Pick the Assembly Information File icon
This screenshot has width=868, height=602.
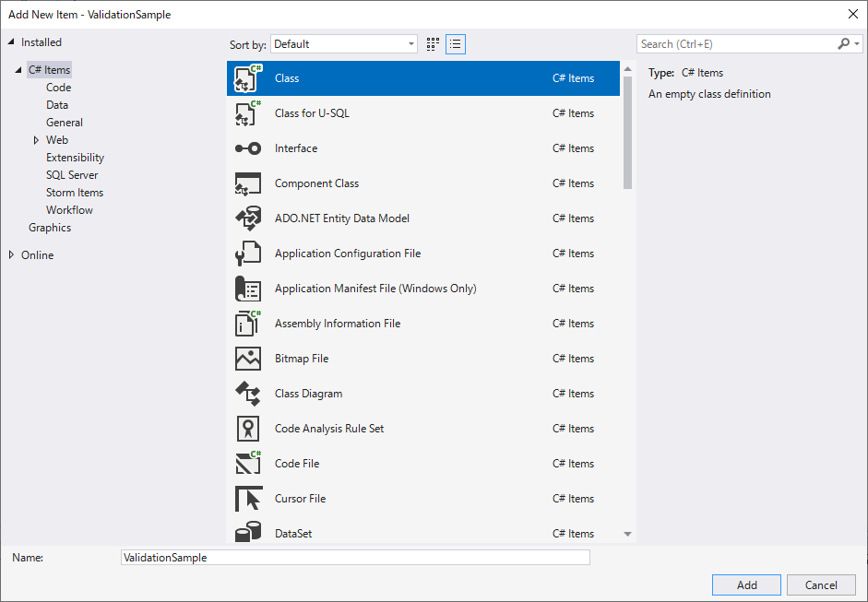[x=247, y=324]
